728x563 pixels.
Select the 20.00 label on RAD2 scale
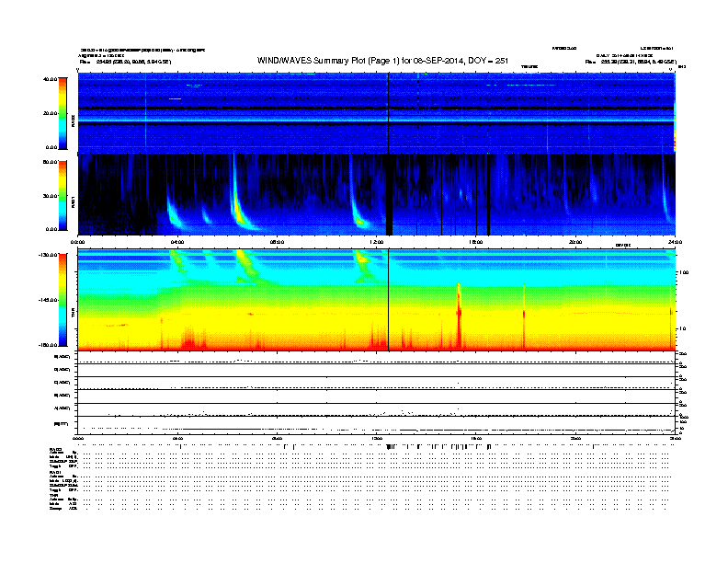[50, 113]
